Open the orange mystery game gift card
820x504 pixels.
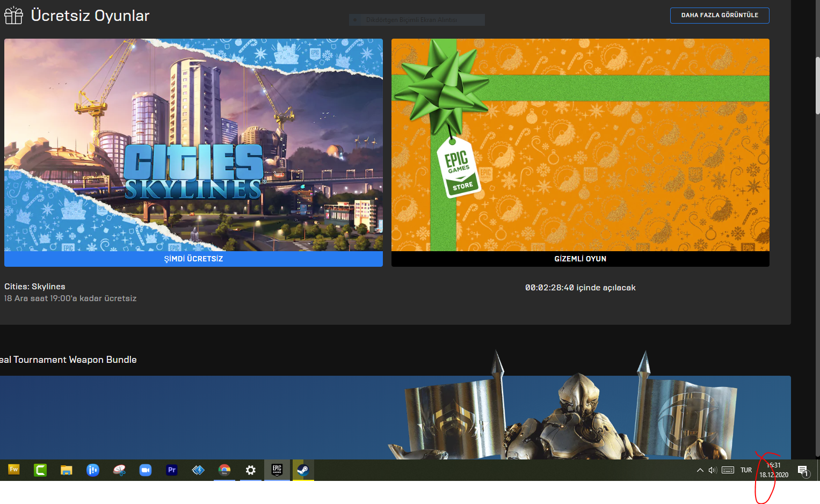coord(580,145)
